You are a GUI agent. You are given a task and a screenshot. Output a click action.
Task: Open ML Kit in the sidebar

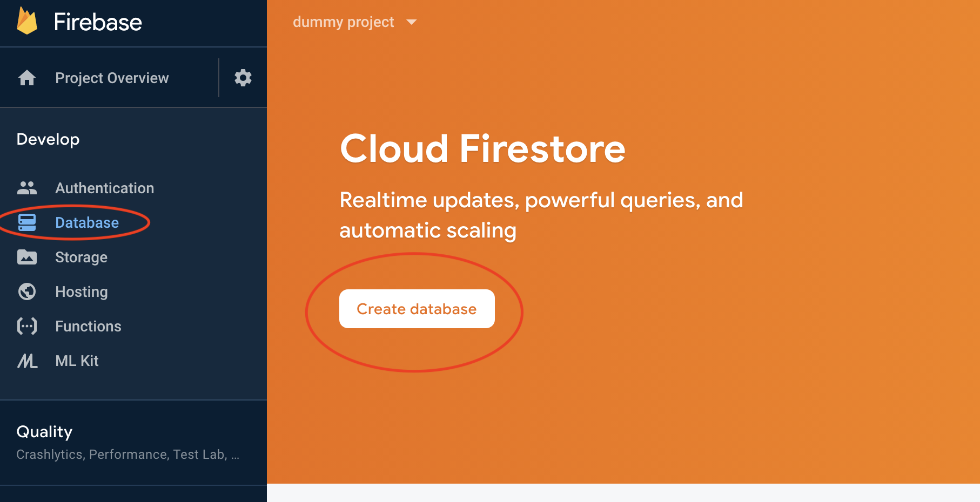[77, 361]
